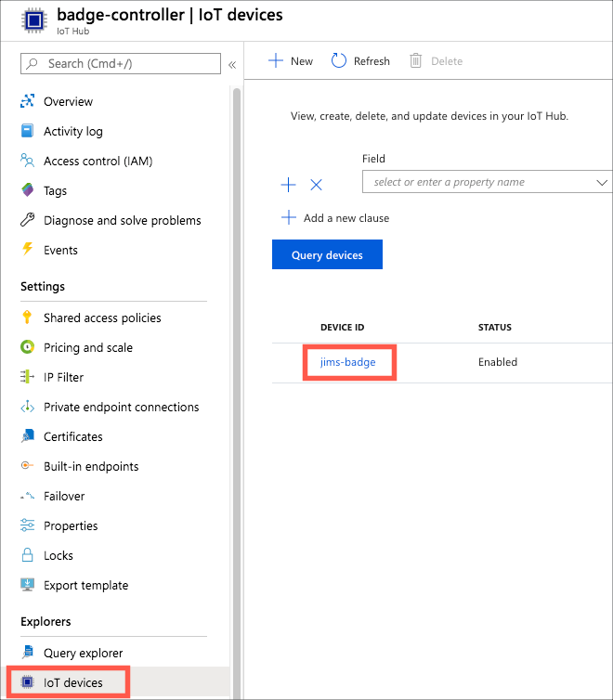613x700 pixels.
Task: Click the Private endpoint connections icon
Action: [27, 407]
